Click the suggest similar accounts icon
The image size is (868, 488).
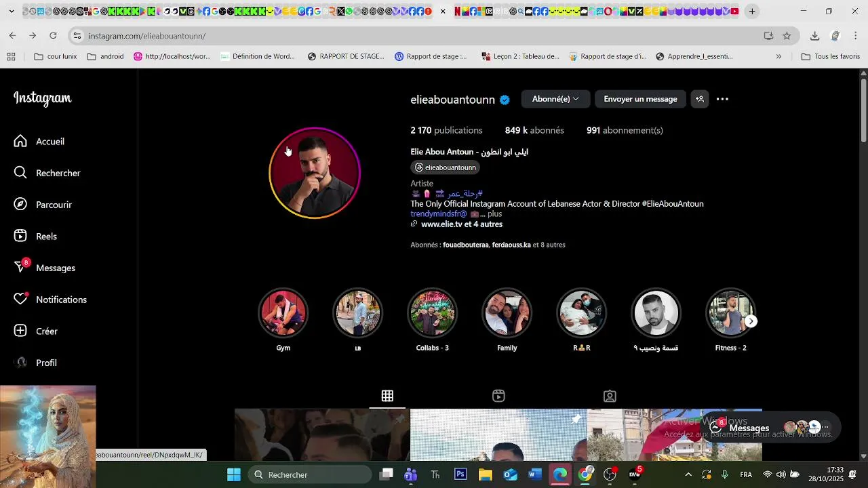click(x=700, y=99)
